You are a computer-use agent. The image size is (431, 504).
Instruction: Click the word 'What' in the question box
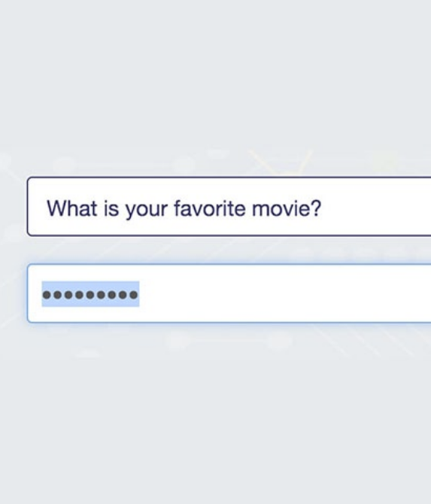tap(72, 208)
